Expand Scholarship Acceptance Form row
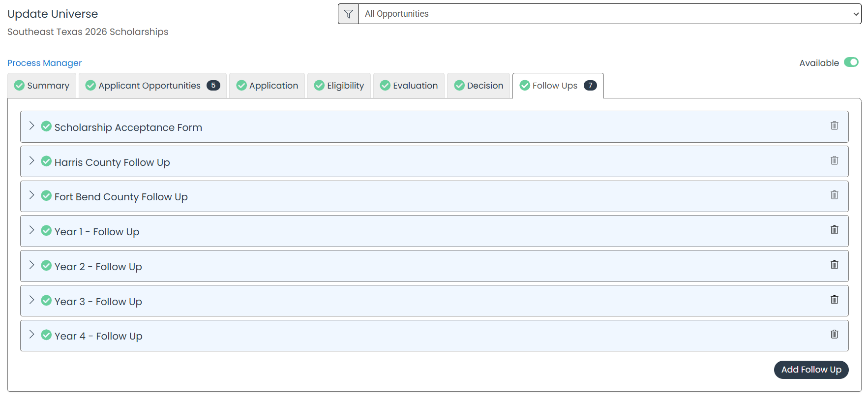868x405 pixels. pos(31,126)
